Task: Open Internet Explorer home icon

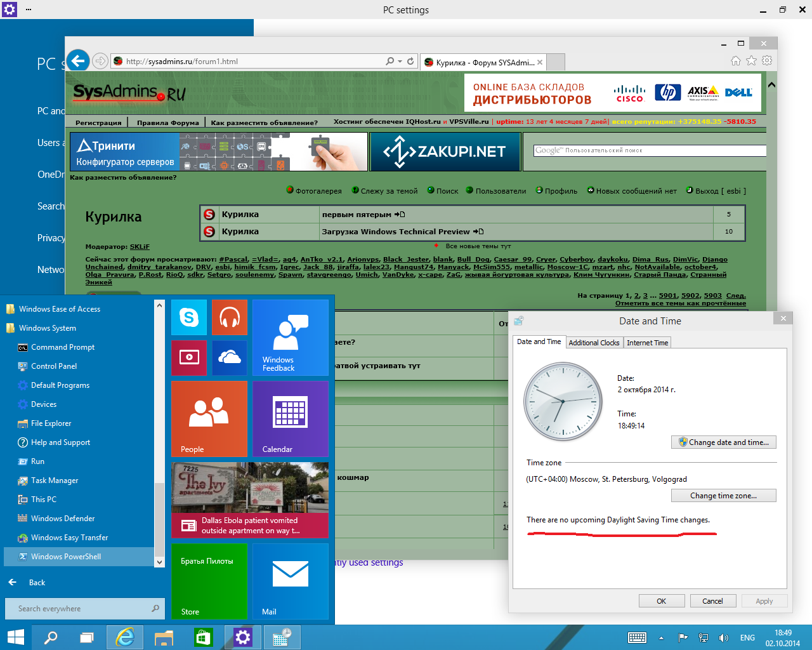Action: click(x=736, y=61)
